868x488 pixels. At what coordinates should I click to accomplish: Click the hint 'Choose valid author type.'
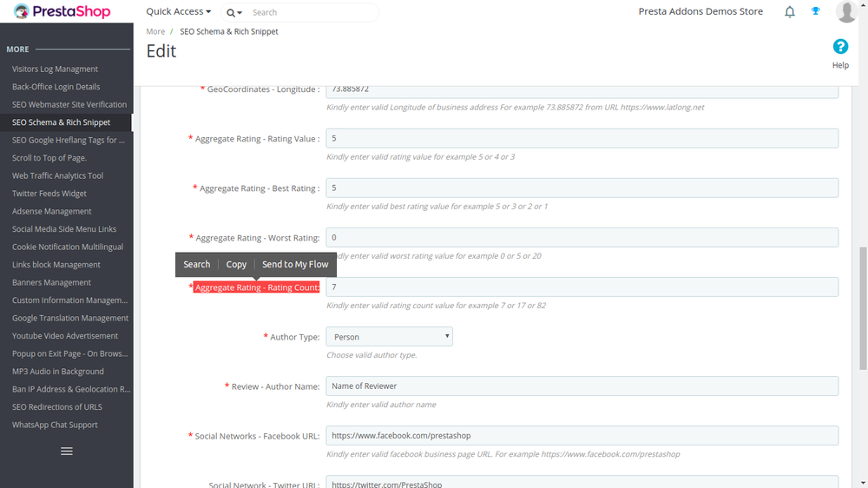click(x=372, y=355)
